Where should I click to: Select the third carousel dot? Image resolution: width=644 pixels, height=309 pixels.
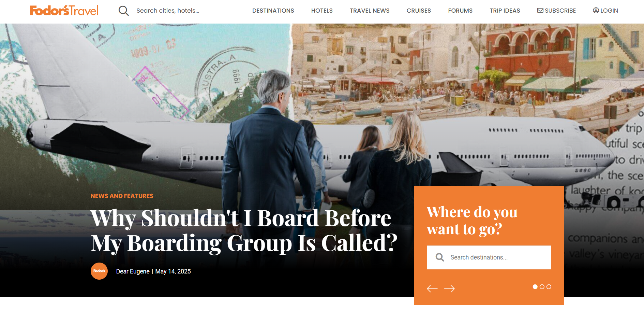pyautogui.click(x=549, y=287)
